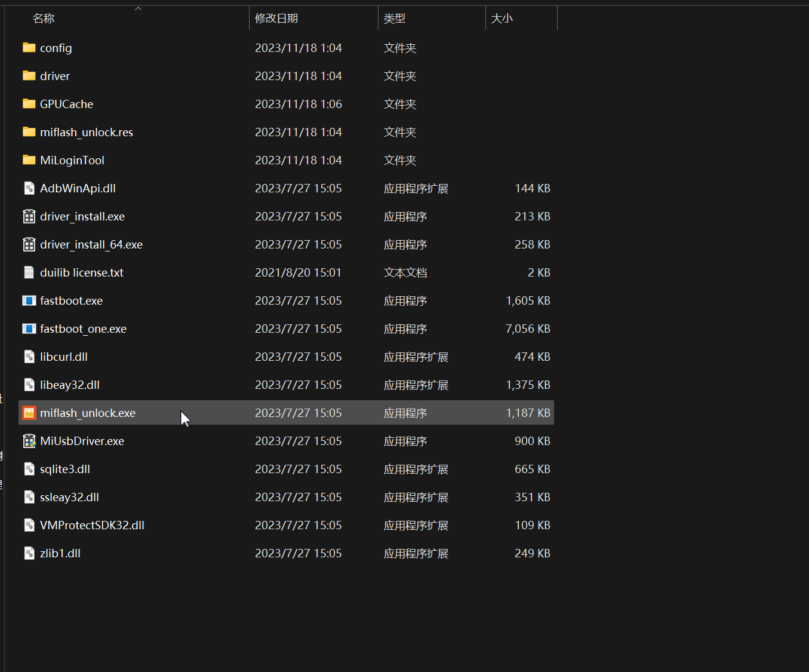This screenshot has height=672, width=809.
Task: Sort files by the 修改日期 column header
Action: click(276, 19)
